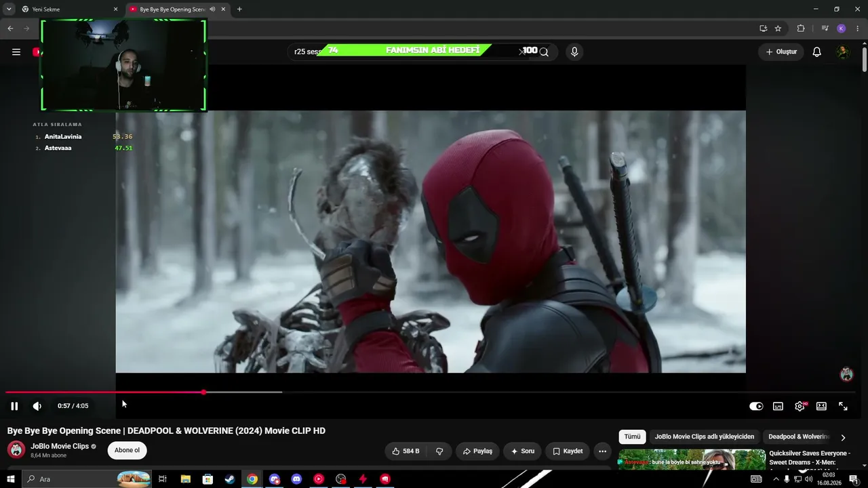Open the Windows notification center icon
The width and height of the screenshot is (868, 488).
pos(854,479)
